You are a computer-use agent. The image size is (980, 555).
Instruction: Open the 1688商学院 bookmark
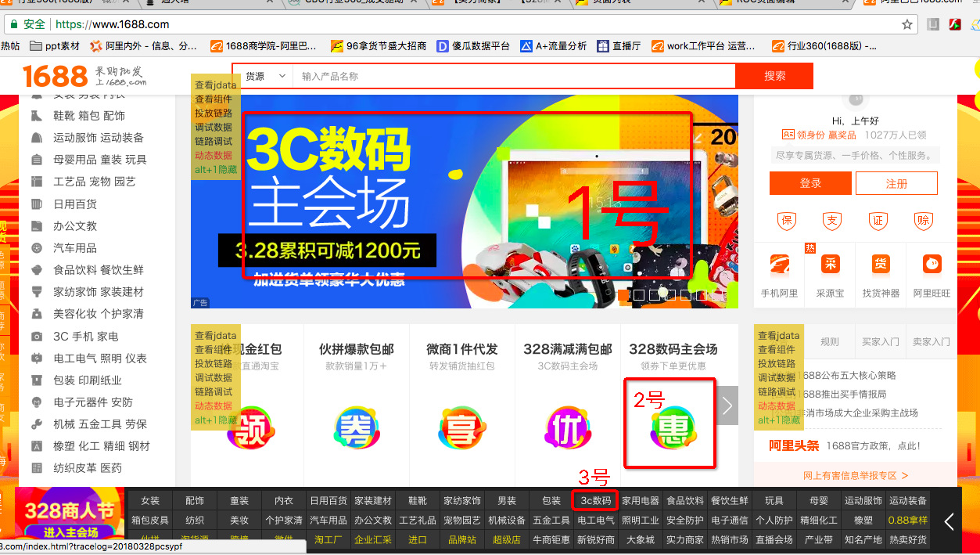[x=263, y=46]
